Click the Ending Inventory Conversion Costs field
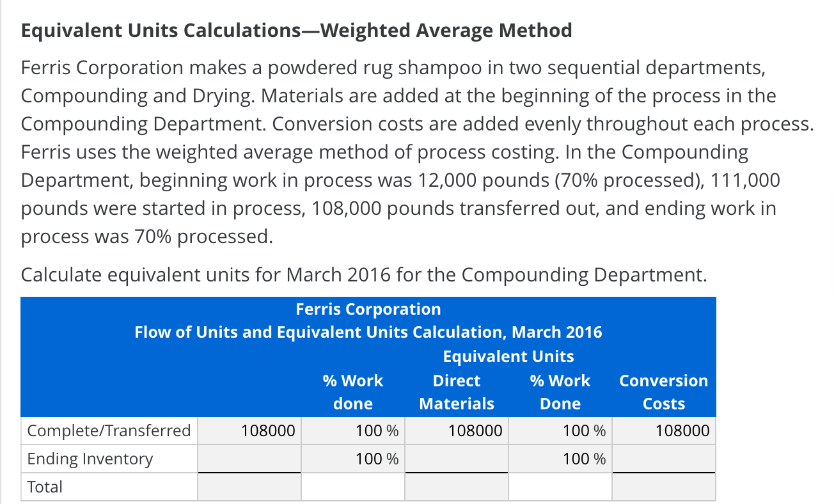 (x=663, y=459)
